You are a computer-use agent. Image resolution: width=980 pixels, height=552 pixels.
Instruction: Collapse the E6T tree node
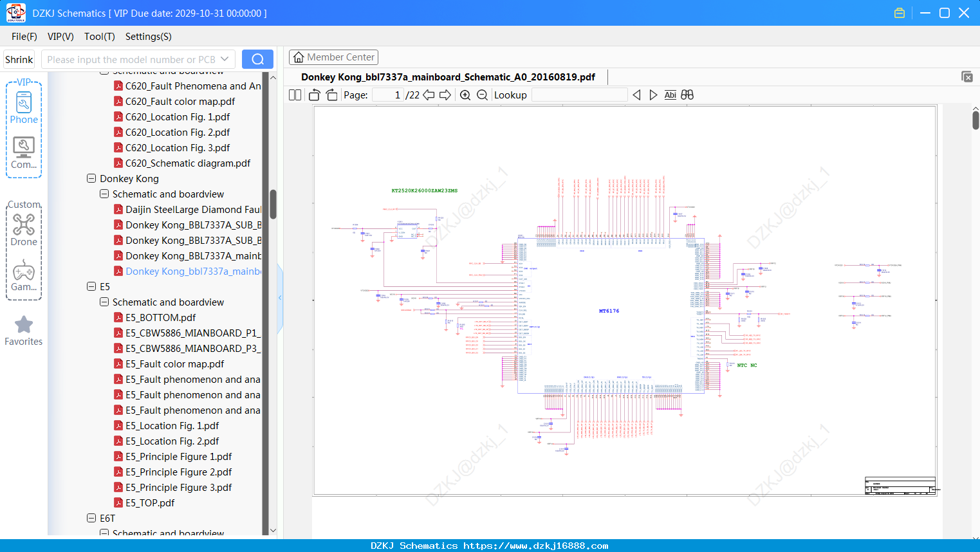pos(91,518)
